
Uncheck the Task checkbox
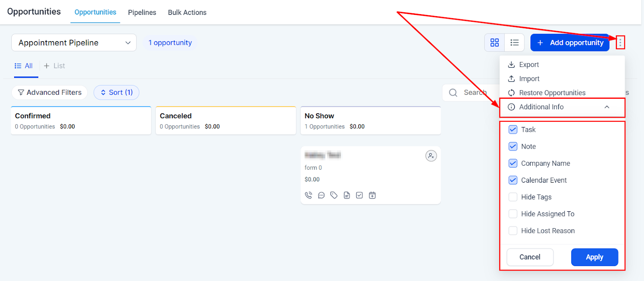tap(513, 129)
